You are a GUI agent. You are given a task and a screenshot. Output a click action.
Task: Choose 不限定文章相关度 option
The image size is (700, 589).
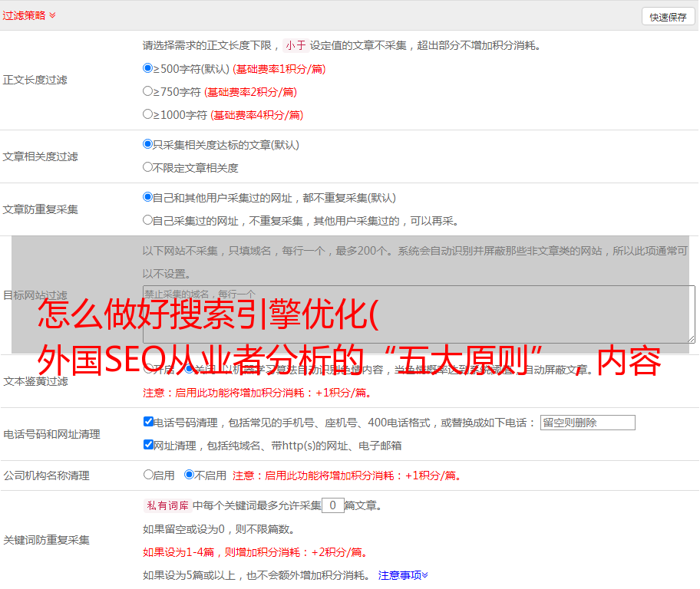(x=148, y=167)
